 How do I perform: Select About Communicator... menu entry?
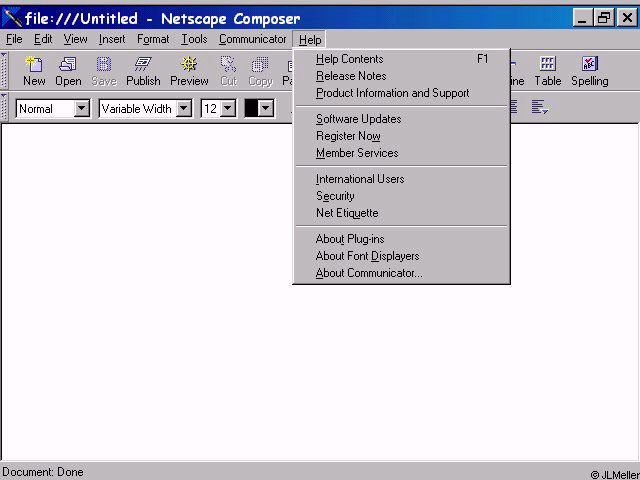point(402,273)
